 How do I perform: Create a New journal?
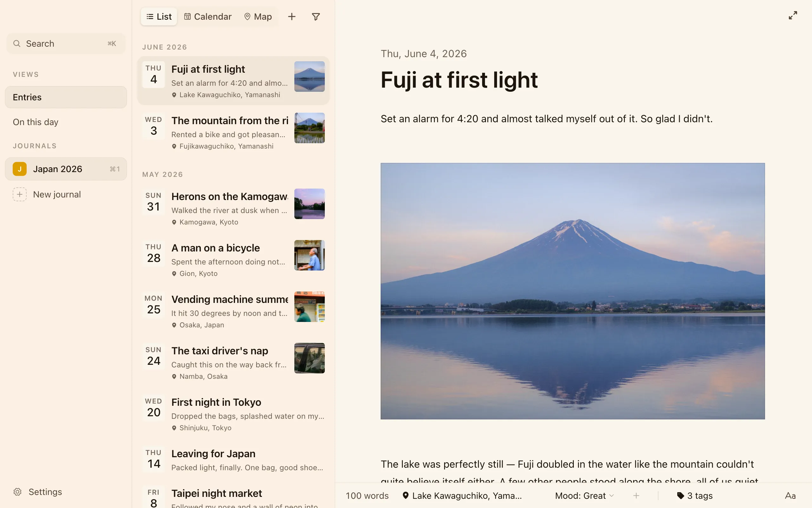tap(66, 194)
